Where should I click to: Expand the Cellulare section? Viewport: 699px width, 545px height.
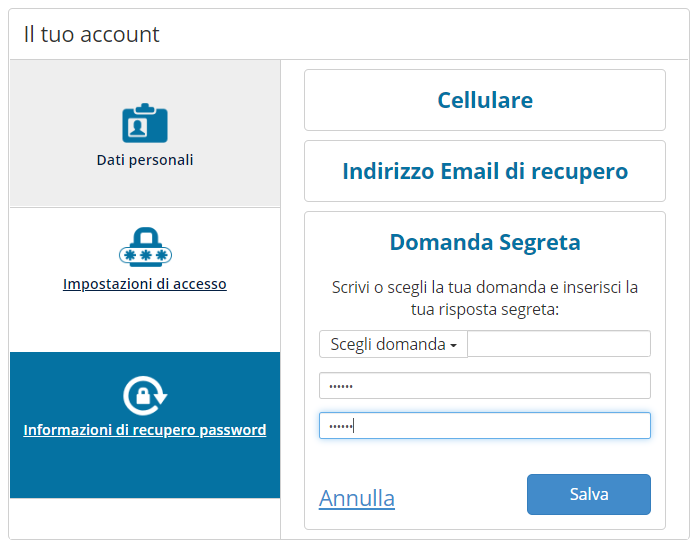485,100
